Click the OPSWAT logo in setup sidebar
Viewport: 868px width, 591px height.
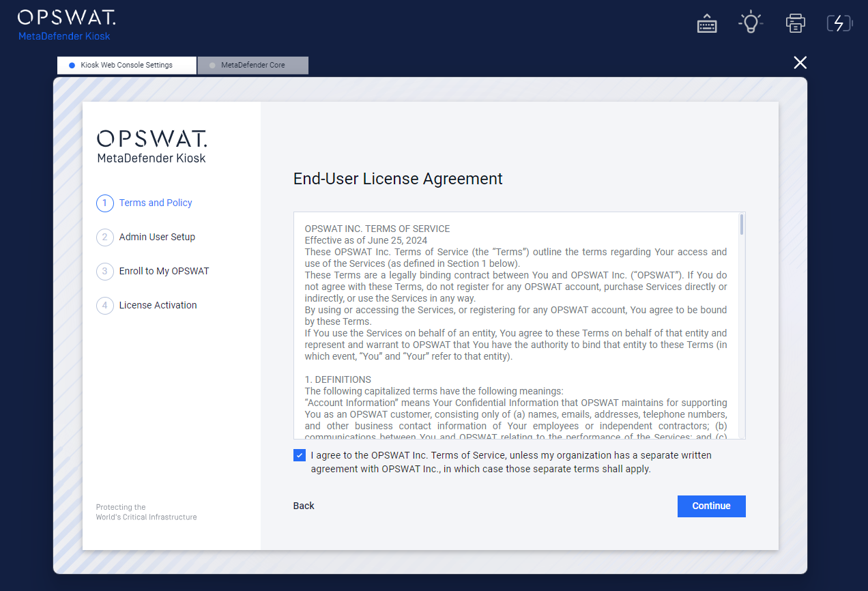(x=151, y=147)
